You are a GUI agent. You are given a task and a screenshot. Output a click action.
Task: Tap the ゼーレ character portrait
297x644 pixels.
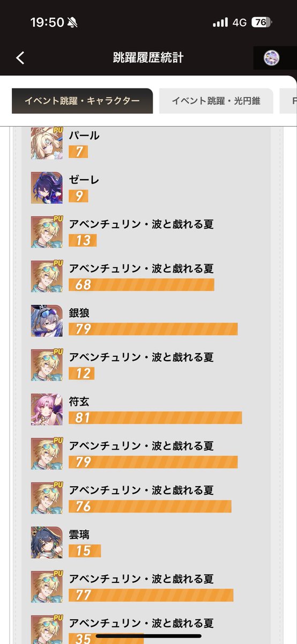[x=47, y=188]
